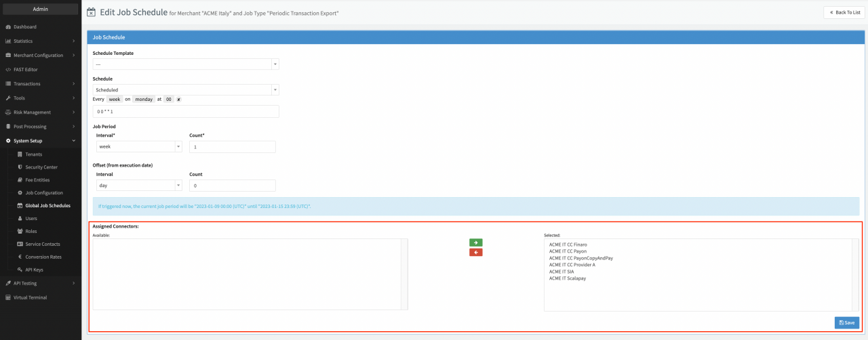The width and height of the screenshot is (868, 340).
Task: Click the green right-arrow assign button
Action: coord(475,242)
